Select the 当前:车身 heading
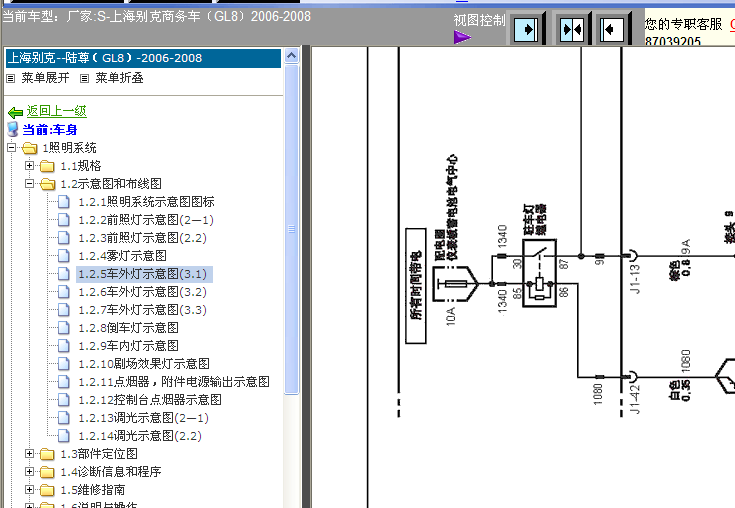Screen dimensions: 735x508 pyautogui.click(x=50, y=130)
